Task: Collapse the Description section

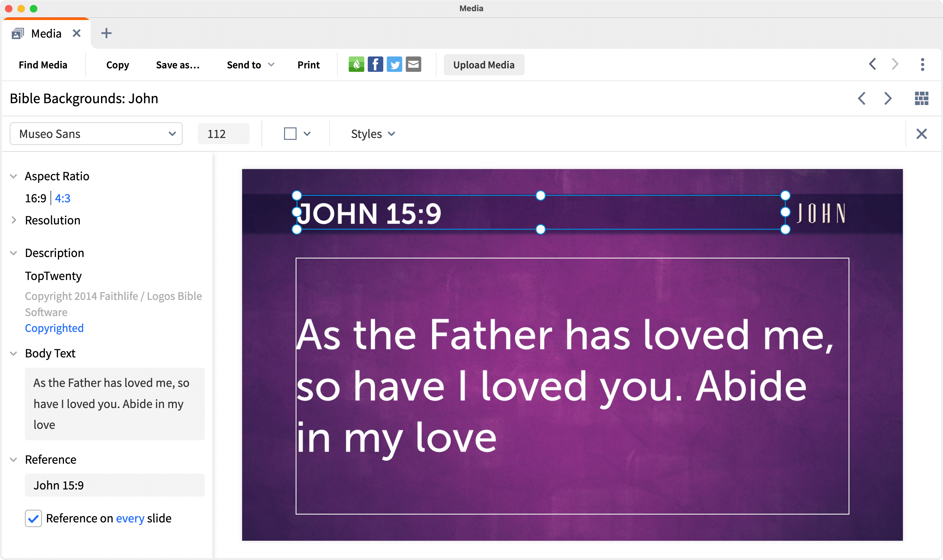Action: [x=14, y=253]
